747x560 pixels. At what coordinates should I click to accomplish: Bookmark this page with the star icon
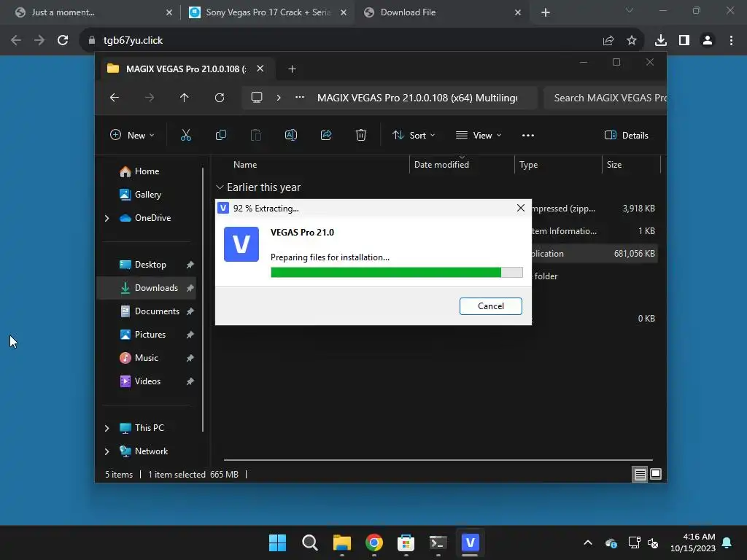point(632,41)
